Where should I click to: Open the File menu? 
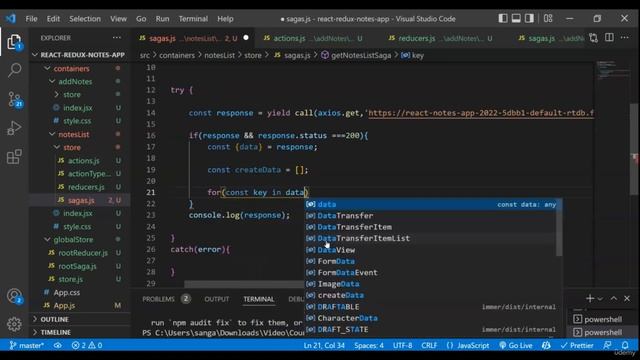pos(31,19)
